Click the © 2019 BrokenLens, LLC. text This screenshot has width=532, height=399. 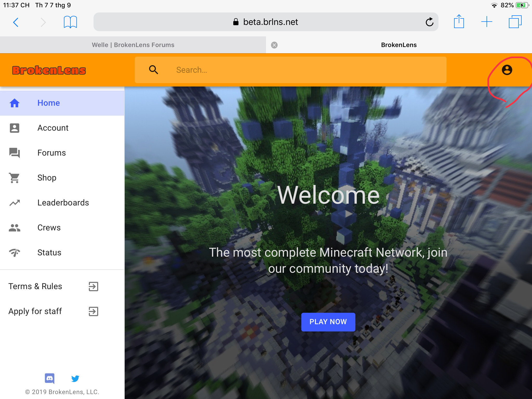[x=62, y=392]
